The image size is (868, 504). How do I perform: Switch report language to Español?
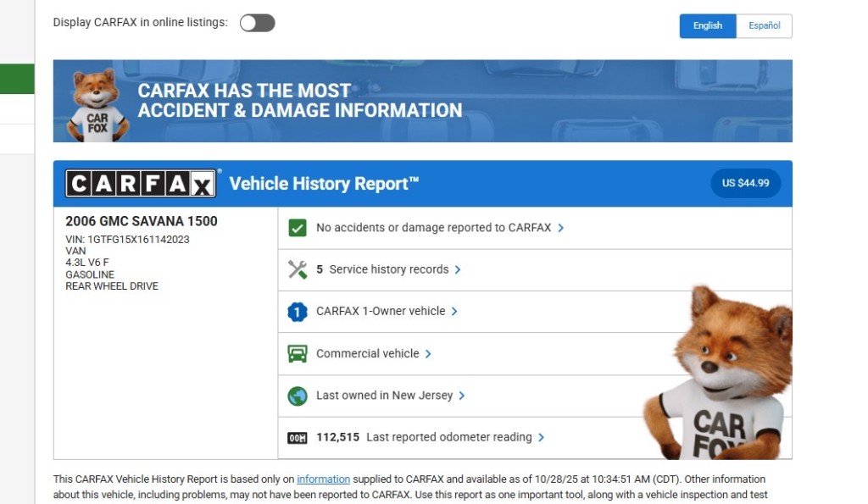click(764, 26)
